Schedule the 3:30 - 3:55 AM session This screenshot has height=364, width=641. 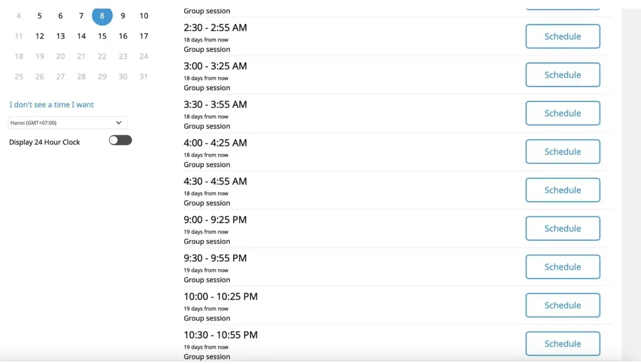point(562,113)
